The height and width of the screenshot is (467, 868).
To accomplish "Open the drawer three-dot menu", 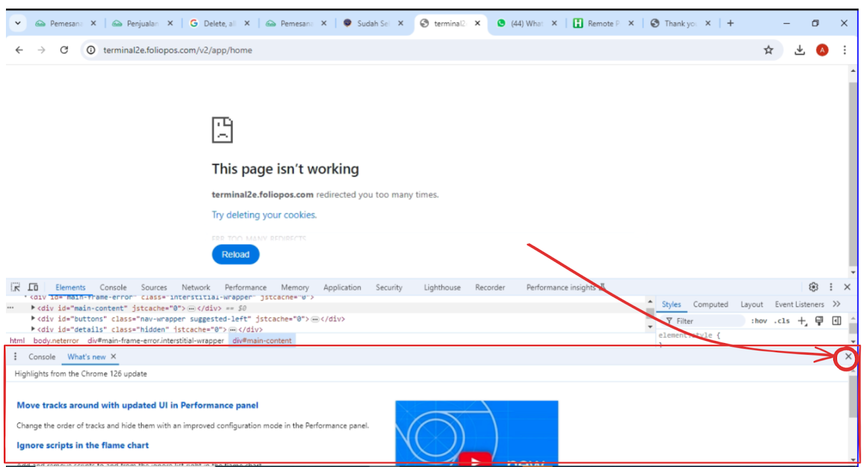I will 15,357.
